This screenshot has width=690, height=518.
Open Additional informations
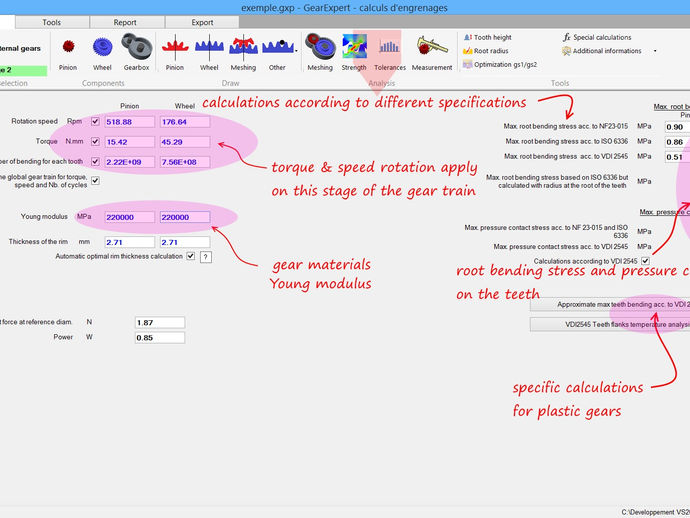pos(602,51)
